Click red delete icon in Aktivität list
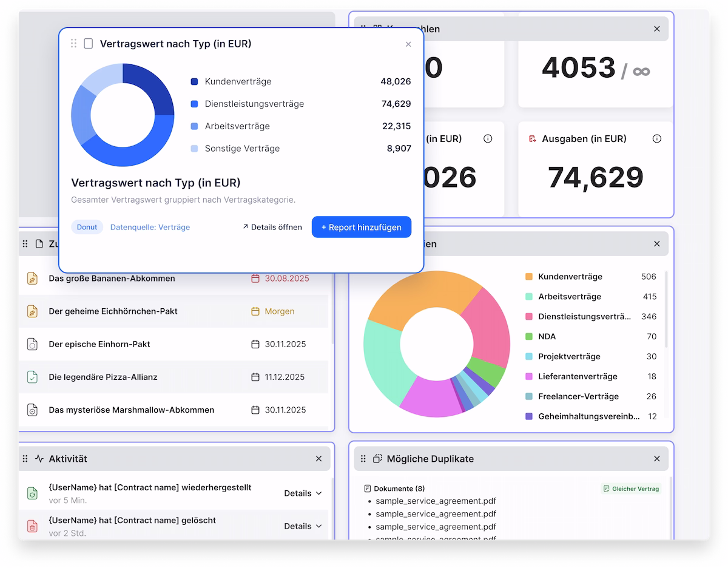Screen dimensions: 728x568 click(x=32, y=526)
